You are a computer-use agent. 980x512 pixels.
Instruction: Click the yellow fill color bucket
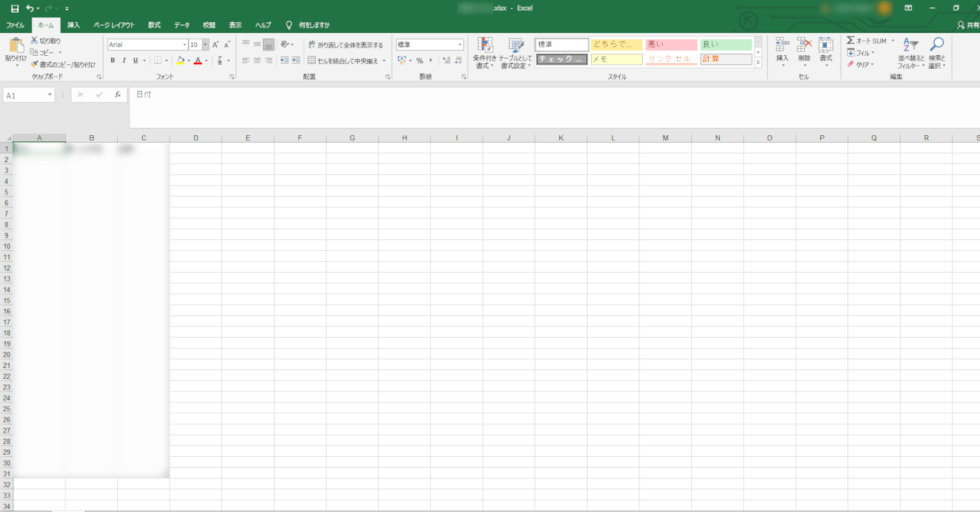coord(180,61)
